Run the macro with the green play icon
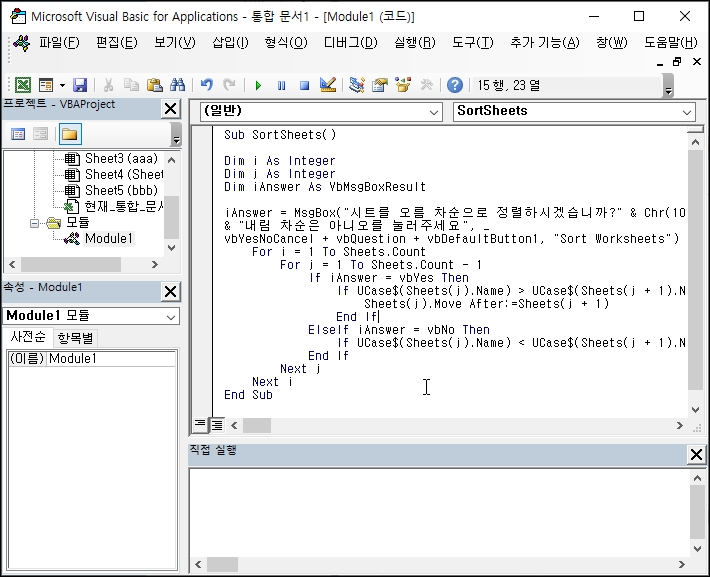 click(259, 85)
